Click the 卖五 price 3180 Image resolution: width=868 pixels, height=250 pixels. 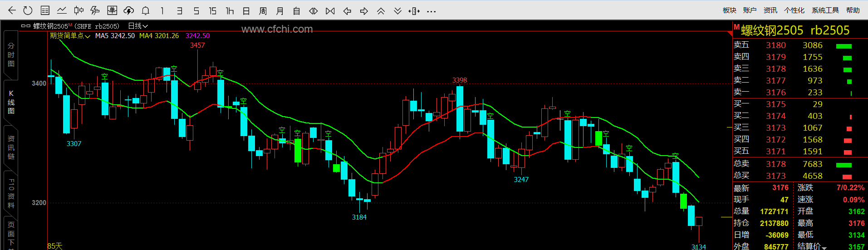776,45
